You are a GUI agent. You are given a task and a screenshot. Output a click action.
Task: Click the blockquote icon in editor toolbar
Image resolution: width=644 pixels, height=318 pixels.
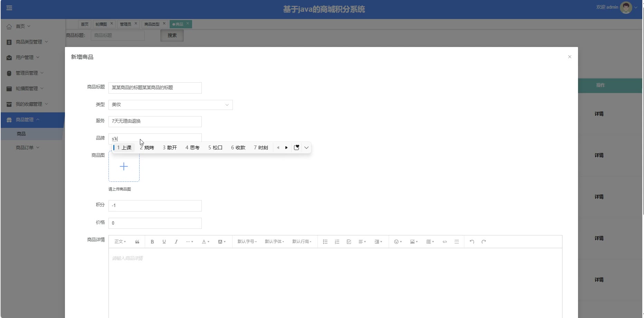137,242
